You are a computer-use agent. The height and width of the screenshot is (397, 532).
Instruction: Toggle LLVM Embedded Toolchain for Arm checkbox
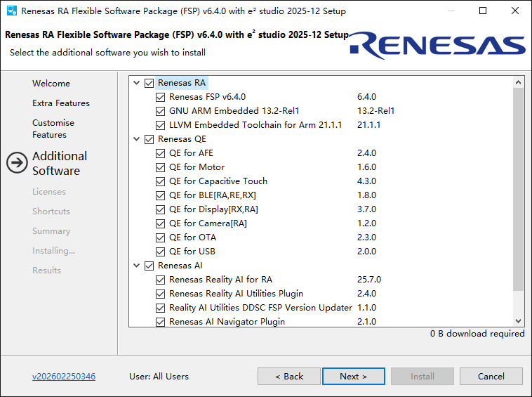point(161,125)
